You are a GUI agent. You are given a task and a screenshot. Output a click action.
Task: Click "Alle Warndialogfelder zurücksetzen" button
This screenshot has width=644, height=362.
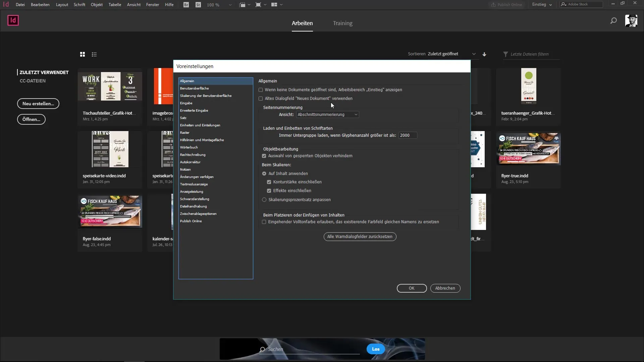[360, 237]
